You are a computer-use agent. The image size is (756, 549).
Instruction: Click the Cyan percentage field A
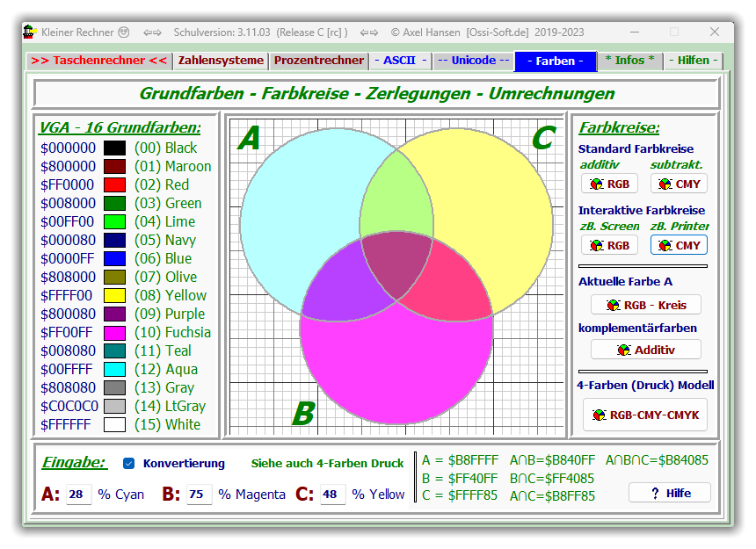[x=78, y=495]
